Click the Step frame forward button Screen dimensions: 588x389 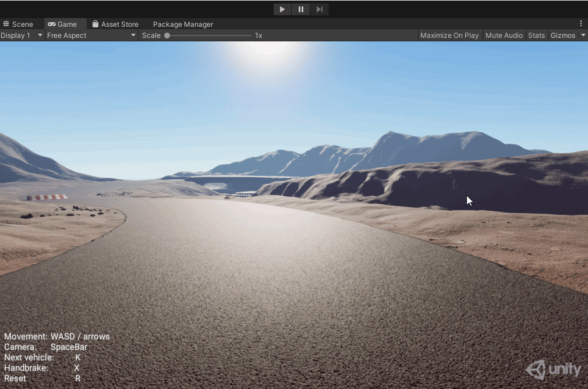(319, 9)
